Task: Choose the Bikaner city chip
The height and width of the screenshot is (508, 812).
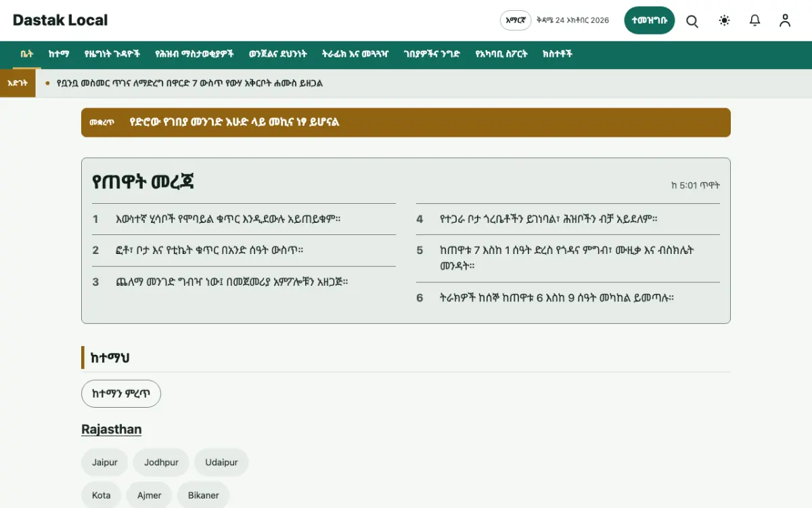Action: point(204,495)
